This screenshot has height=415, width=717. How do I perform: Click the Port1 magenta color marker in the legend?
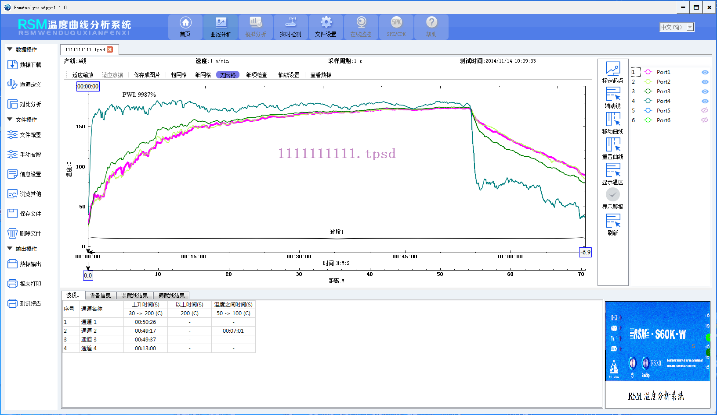pyautogui.click(x=648, y=72)
